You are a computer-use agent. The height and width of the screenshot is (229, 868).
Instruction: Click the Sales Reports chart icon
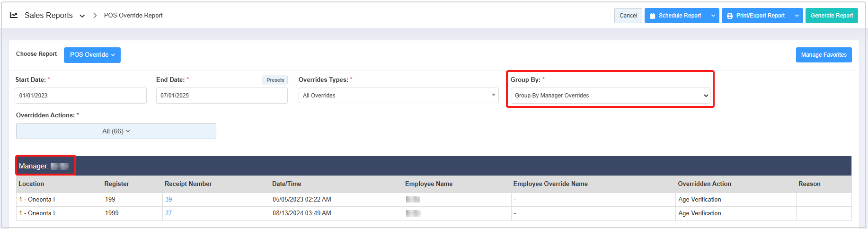pyautogui.click(x=14, y=15)
